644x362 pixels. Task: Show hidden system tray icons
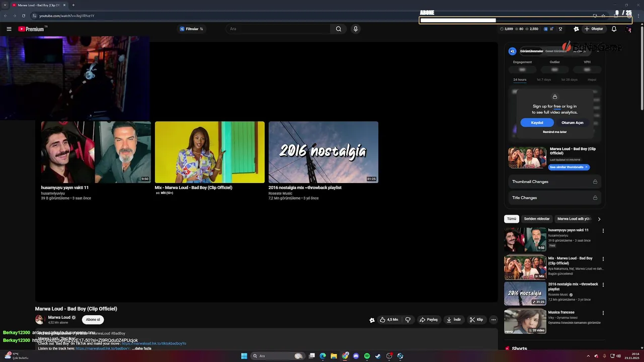(588, 356)
